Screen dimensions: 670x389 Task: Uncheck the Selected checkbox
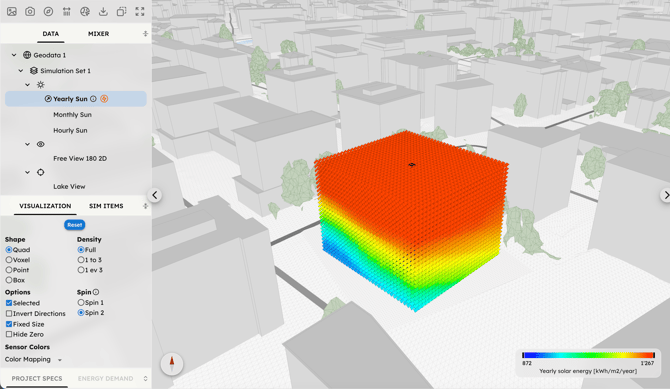pyautogui.click(x=9, y=303)
